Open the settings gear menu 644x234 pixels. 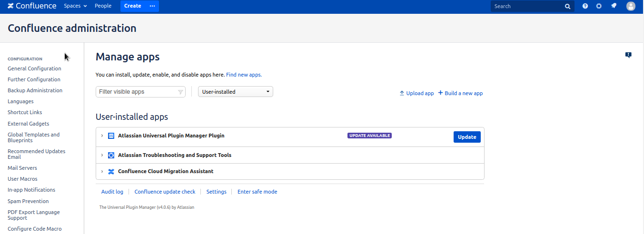599,6
